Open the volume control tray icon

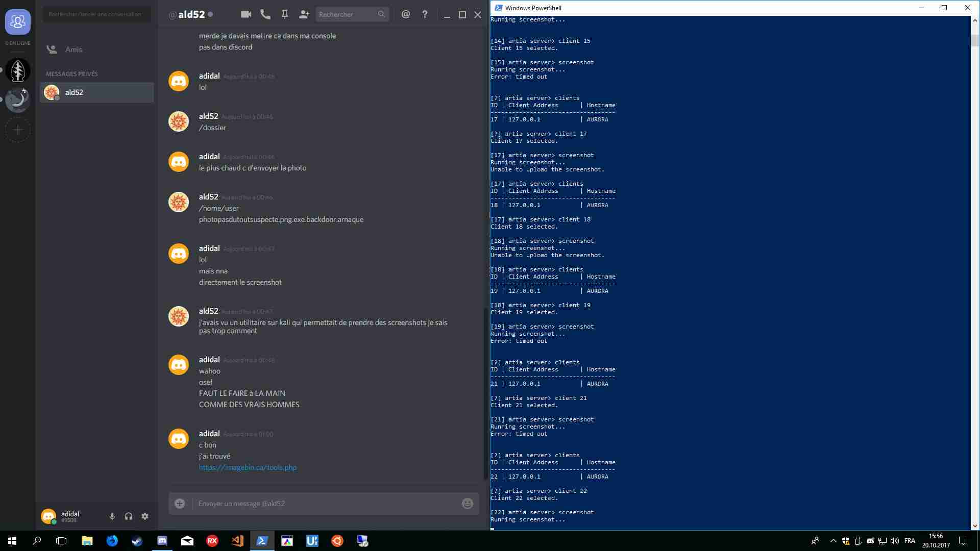tap(895, 541)
